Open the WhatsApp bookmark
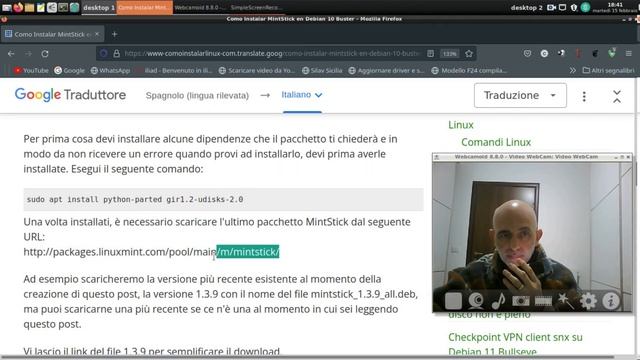This screenshot has height=360, width=640. 110,70
